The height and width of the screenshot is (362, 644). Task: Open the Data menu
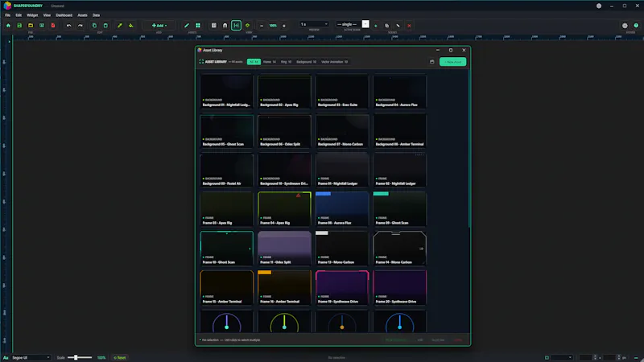96,15
